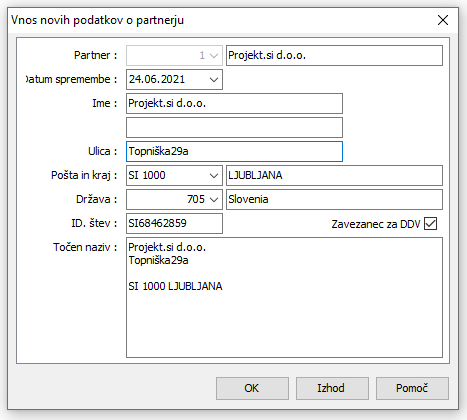Exit the dialog via Izhod button

pos(332,388)
